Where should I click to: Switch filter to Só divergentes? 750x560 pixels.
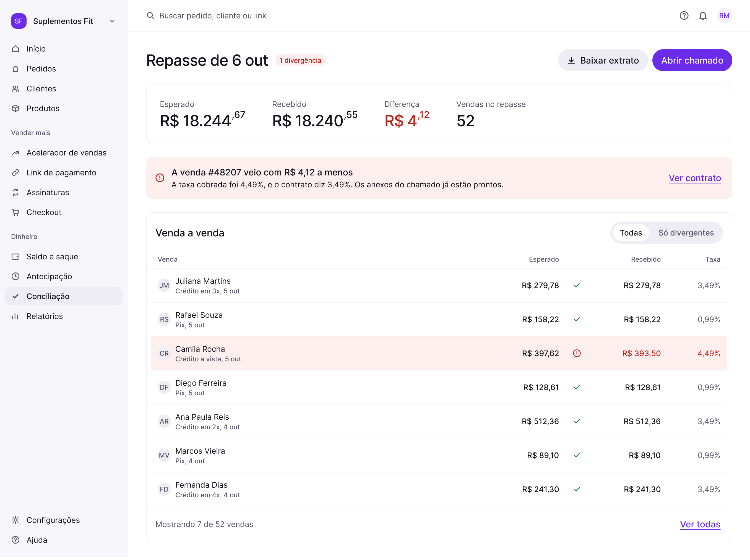686,233
